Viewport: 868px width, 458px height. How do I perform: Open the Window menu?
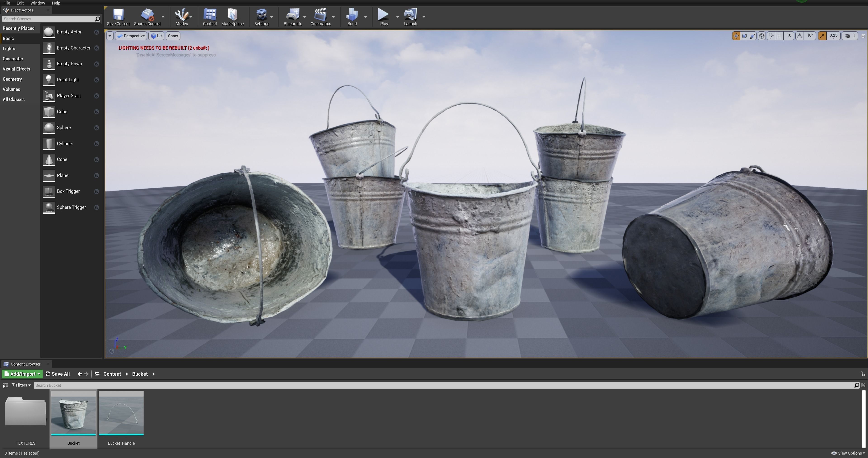click(x=37, y=3)
